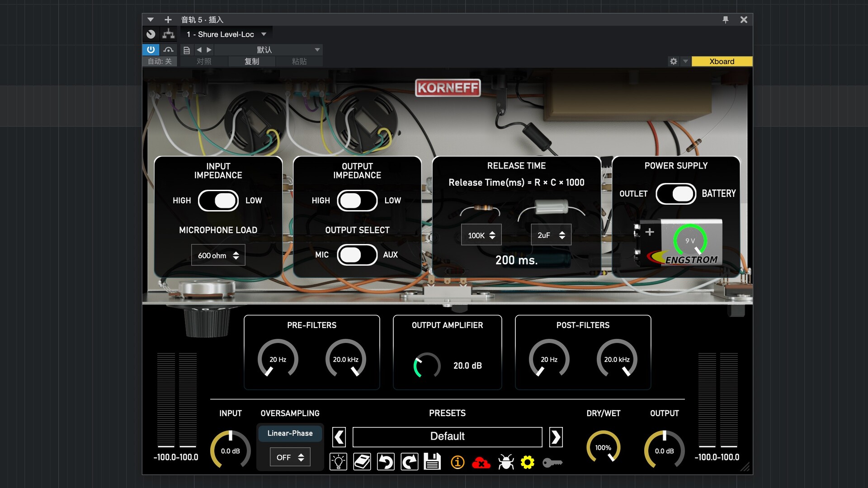Open the manual book icon
Viewport: 868px width, 488px height.
[x=362, y=462]
